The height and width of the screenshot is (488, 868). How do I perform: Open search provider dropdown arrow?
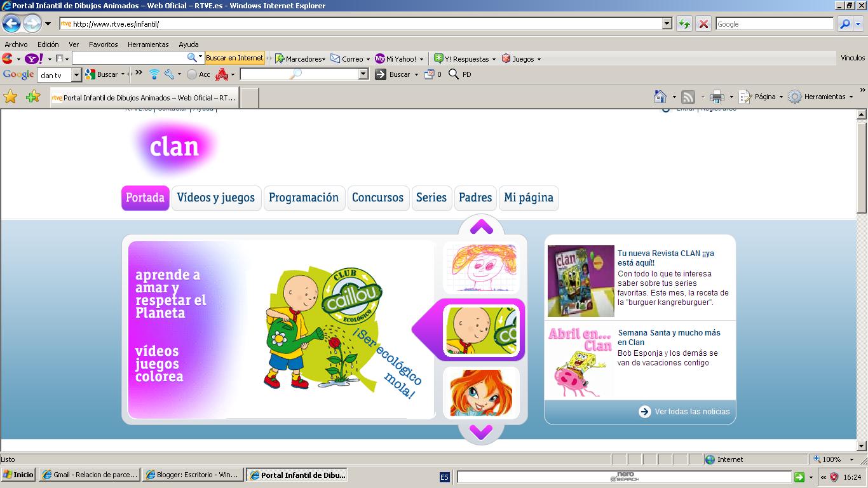pos(858,24)
